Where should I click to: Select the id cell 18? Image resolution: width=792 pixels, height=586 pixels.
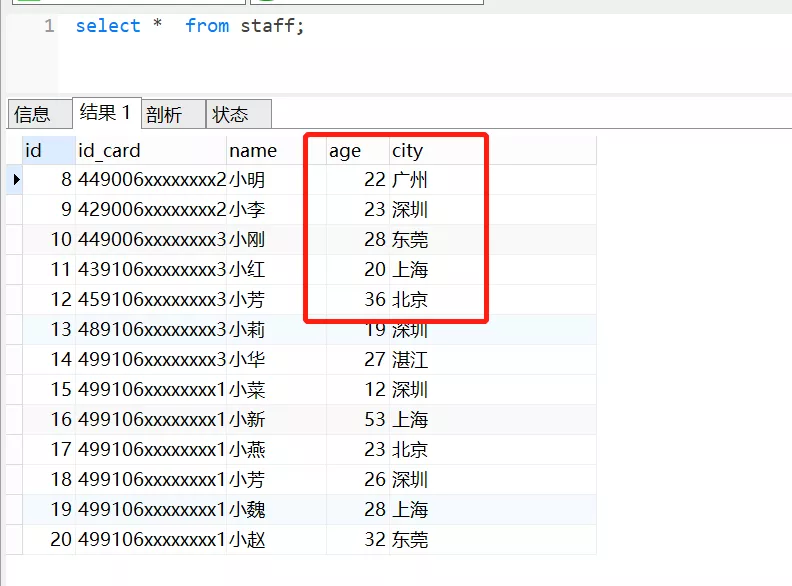(x=49, y=479)
